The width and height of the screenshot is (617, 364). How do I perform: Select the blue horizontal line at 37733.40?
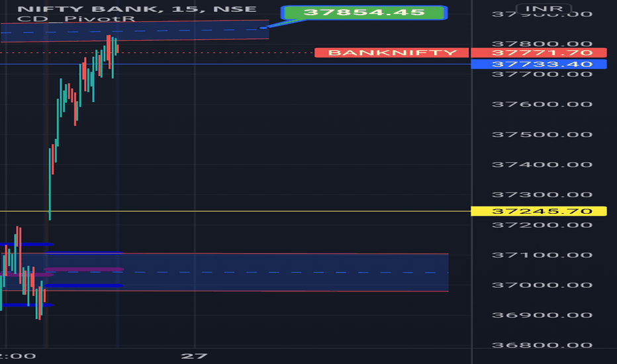point(235,64)
